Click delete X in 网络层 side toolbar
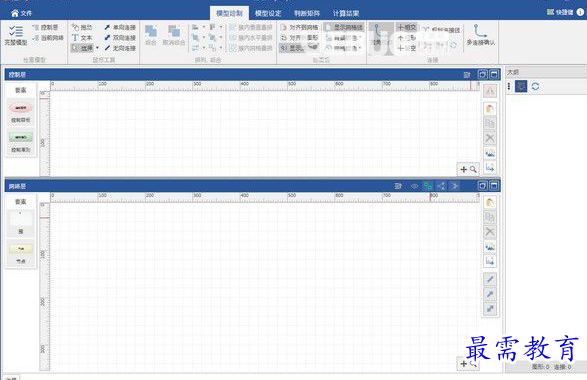 pos(490,232)
